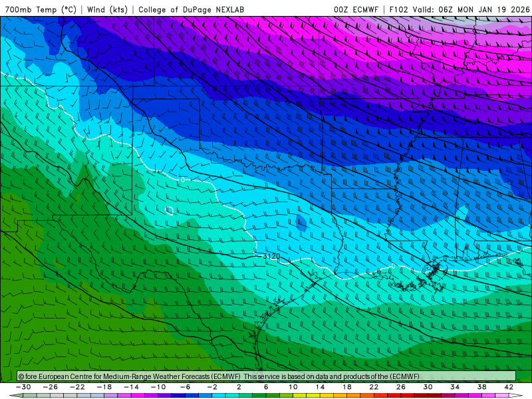Click the '00Z ECMWF' model run label
This screenshot has width=532, height=399.
pyautogui.click(x=356, y=9)
